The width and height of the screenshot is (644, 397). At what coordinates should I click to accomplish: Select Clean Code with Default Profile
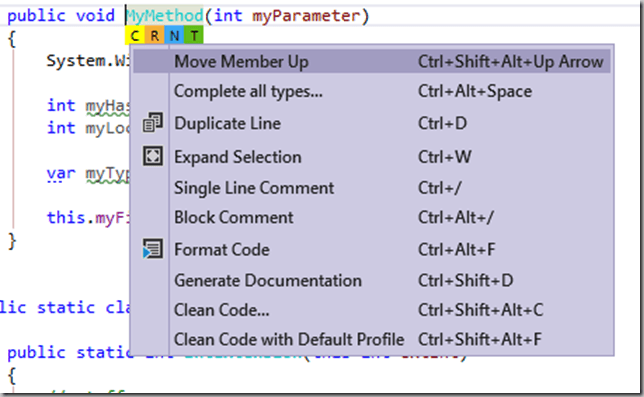(372, 340)
